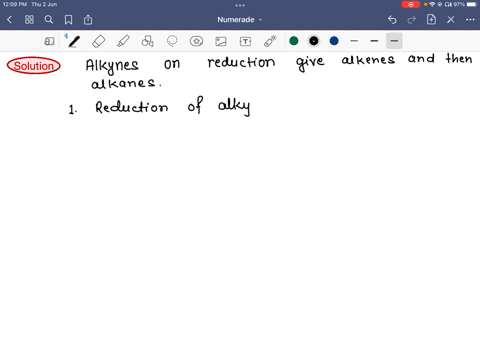
Task: Select the Highlighter tool
Action: point(123,41)
